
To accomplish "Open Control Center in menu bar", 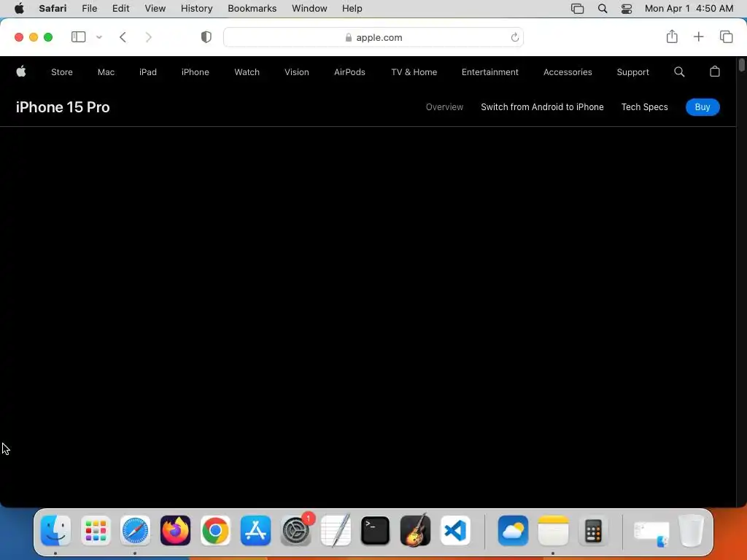I will point(627,8).
